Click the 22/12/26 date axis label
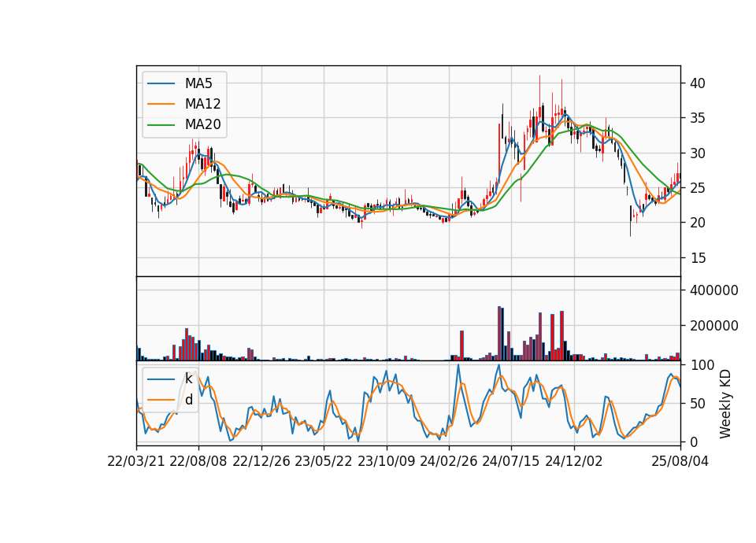Viewport: 756px width, 543px height. (261, 462)
